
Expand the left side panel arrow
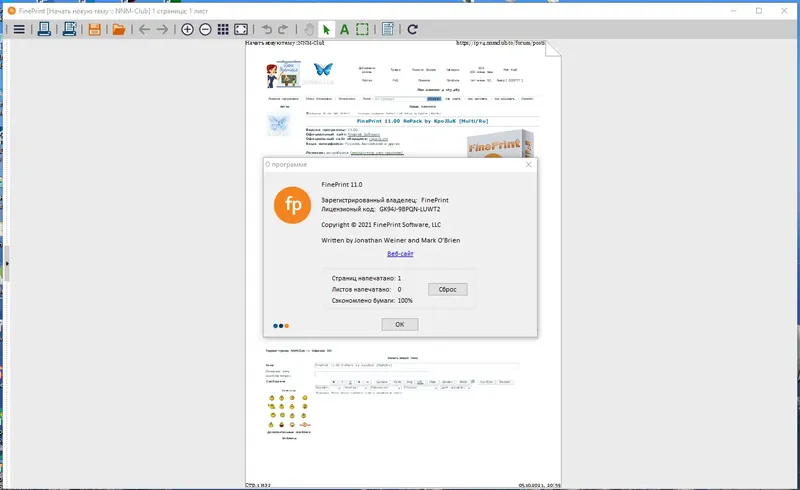point(7,263)
